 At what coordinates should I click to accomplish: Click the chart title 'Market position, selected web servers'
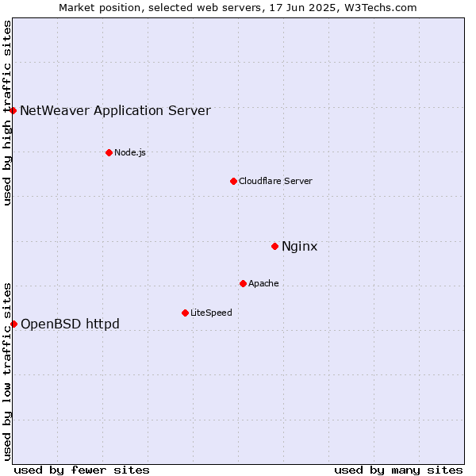160,8
